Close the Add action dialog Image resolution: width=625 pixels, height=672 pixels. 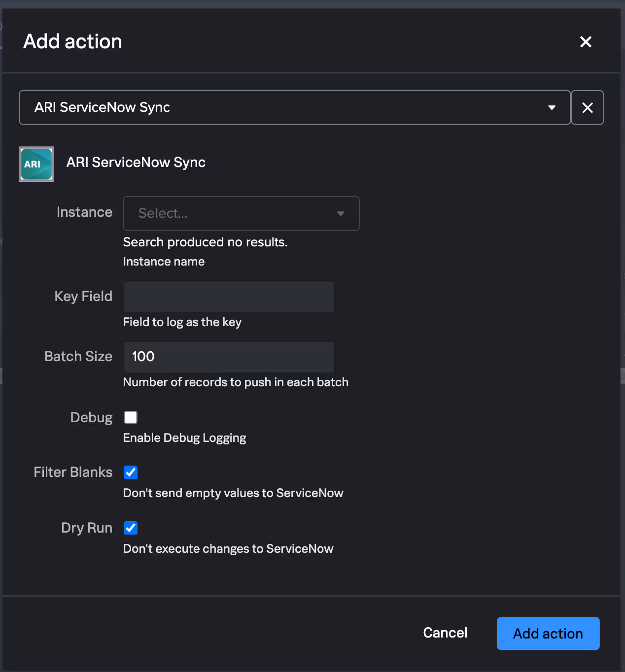click(586, 42)
